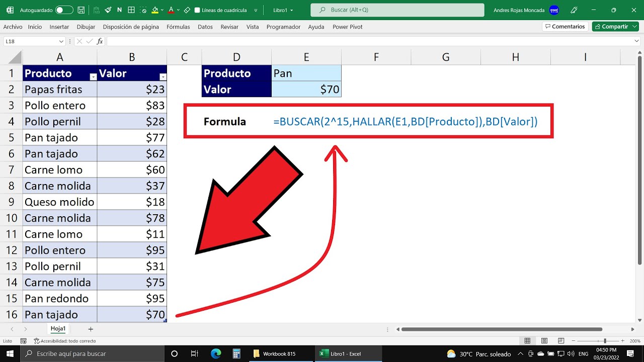Open Customize Quick Access Toolbar dropdown
The height and width of the screenshot is (362, 644).
point(256,10)
